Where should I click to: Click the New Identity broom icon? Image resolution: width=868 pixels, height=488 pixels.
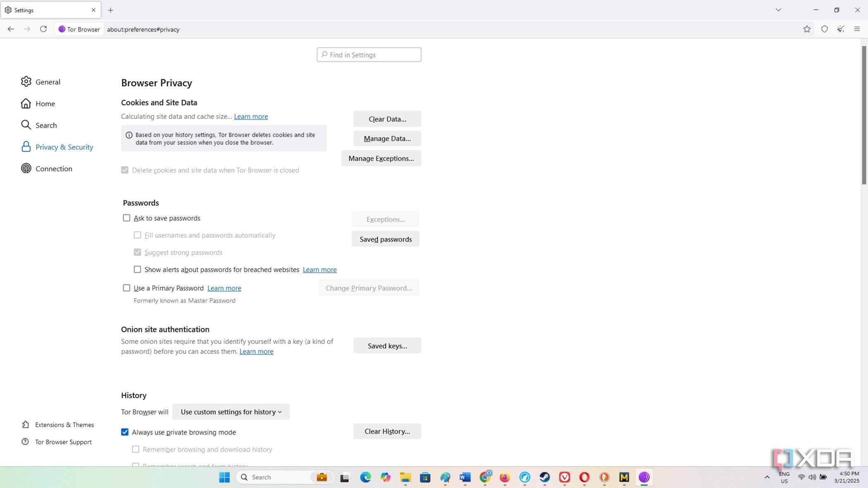(840, 29)
